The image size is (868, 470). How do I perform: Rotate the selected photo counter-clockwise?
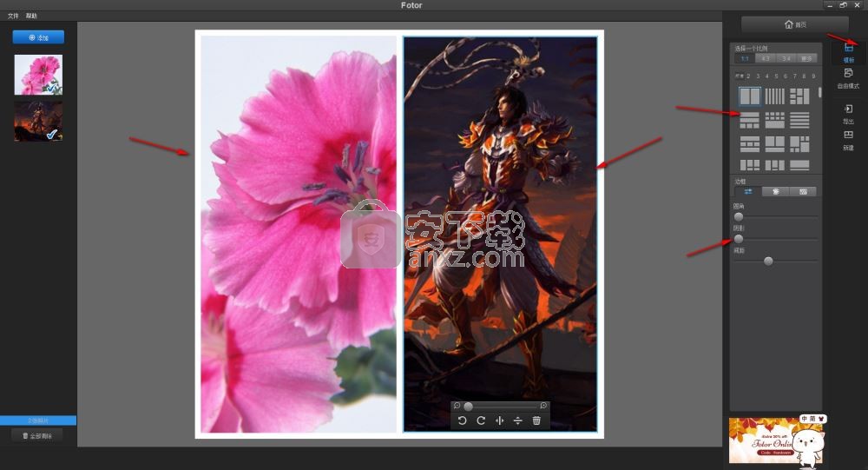tap(463, 420)
